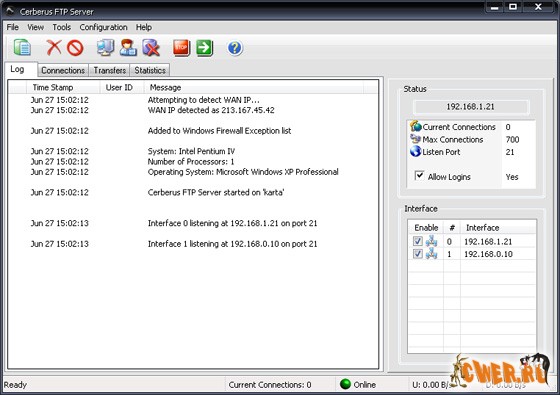Select the WAN IP detected log entry
Screen dimensions: 560x395
(x=193, y=110)
